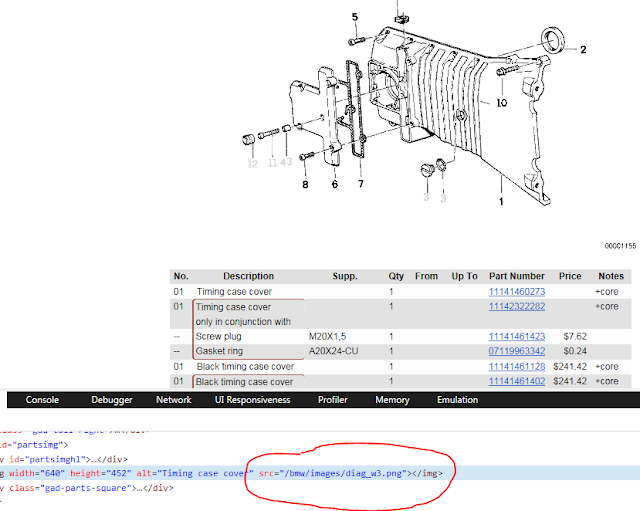Click callout number 12 in diagram

click(x=253, y=164)
